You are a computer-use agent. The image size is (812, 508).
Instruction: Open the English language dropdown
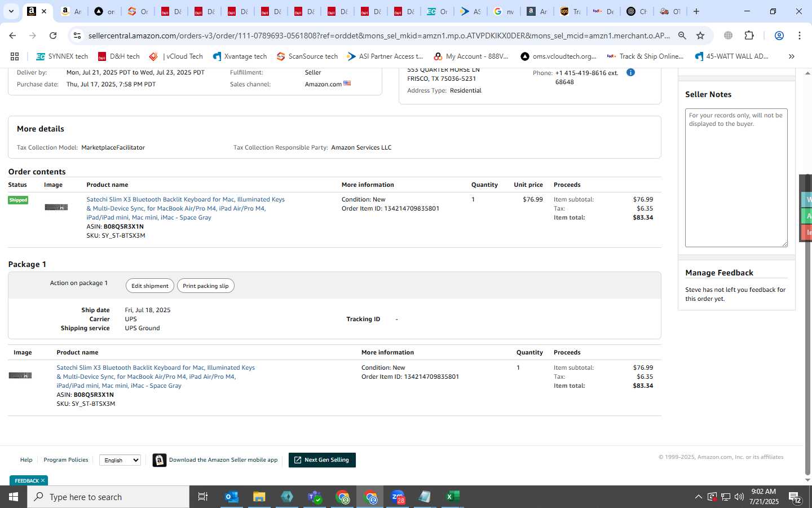coord(120,460)
